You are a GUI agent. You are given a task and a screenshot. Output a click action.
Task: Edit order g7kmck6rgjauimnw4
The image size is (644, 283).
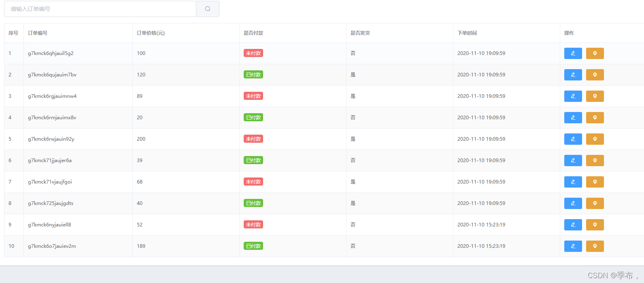(x=573, y=96)
